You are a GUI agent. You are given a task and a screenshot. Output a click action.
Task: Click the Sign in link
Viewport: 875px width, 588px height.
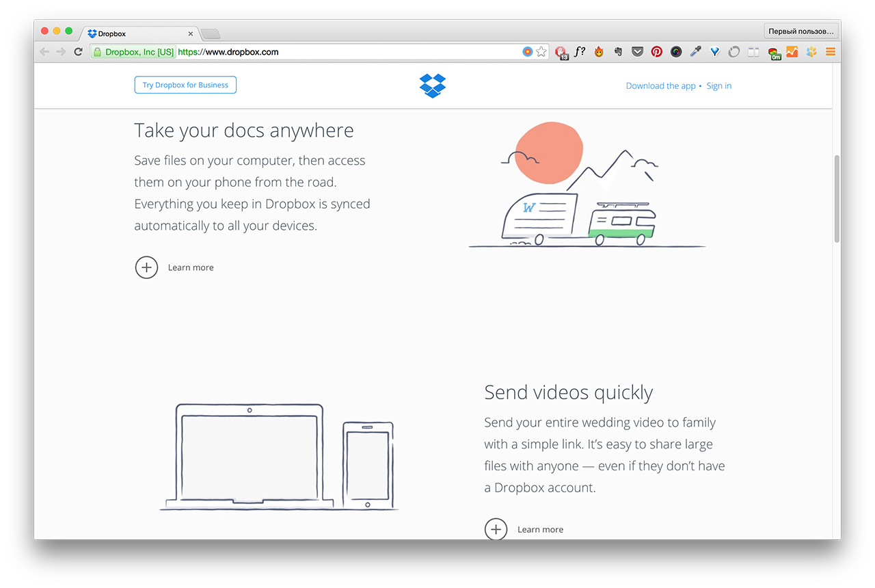pos(718,86)
